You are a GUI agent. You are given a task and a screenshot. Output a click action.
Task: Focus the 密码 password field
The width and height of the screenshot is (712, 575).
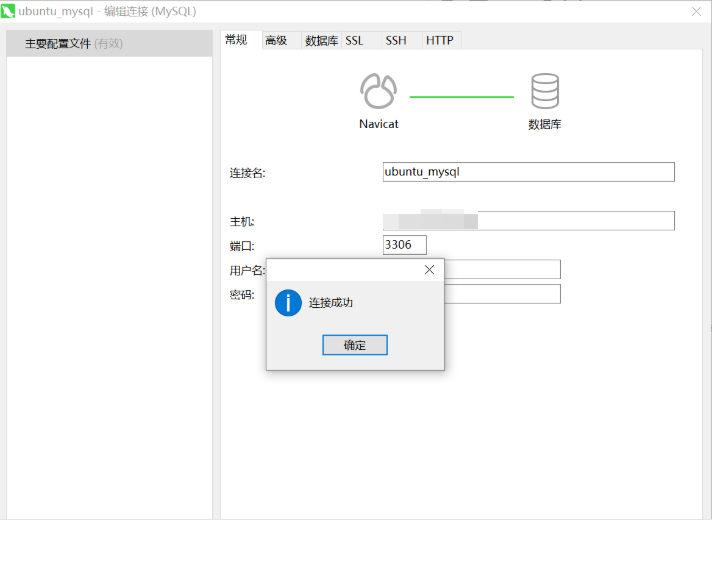(x=502, y=294)
